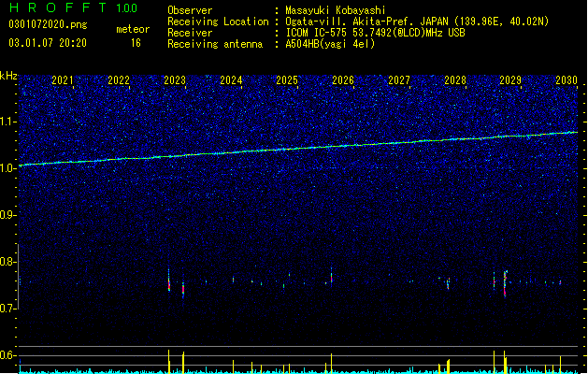Click the 2030 time axis marker
This screenshot has width=588, height=374.
click(x=566, y=80)
